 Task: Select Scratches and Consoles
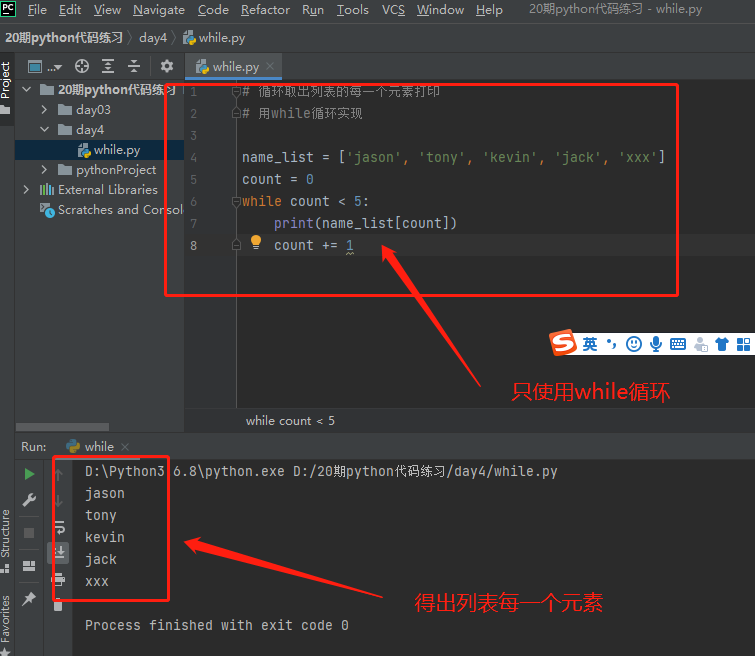coord(112,210)
